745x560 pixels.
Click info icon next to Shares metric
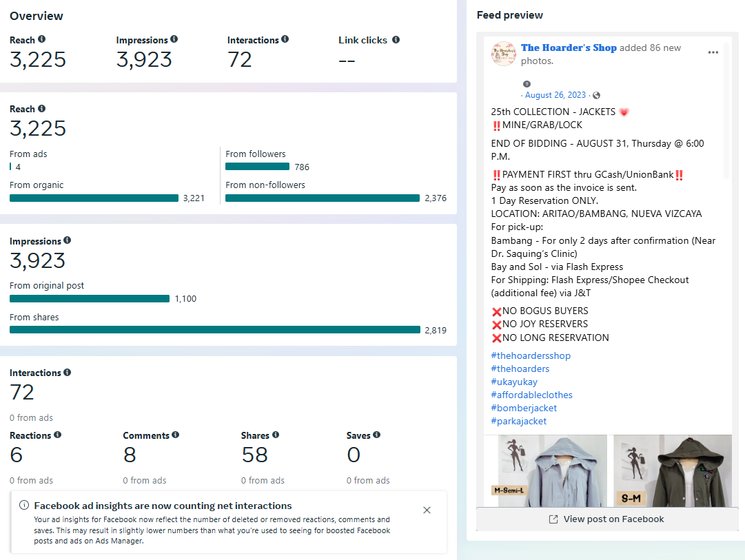point(276,435)
